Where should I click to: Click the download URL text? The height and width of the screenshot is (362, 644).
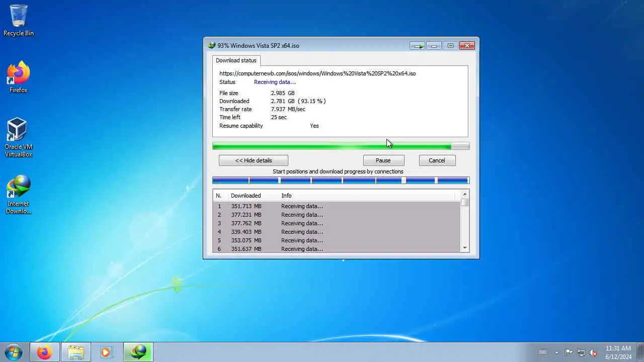point(317,73)
